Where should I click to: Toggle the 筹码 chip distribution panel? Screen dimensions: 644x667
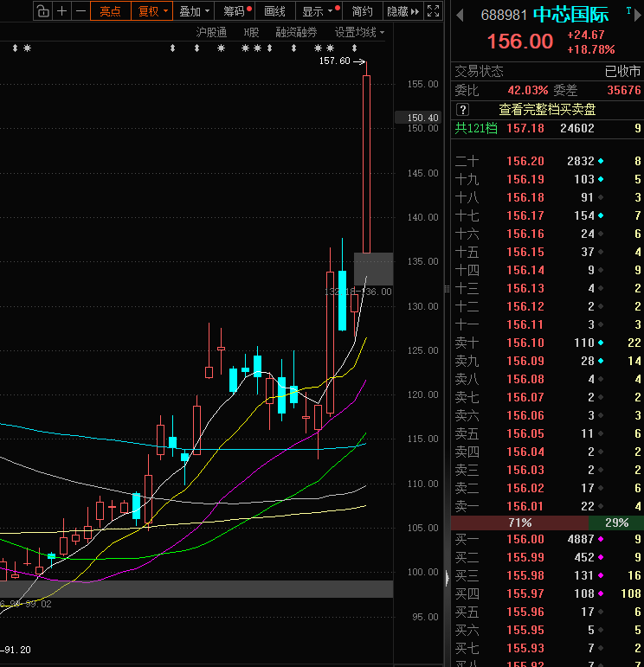(x=234, y=11)
